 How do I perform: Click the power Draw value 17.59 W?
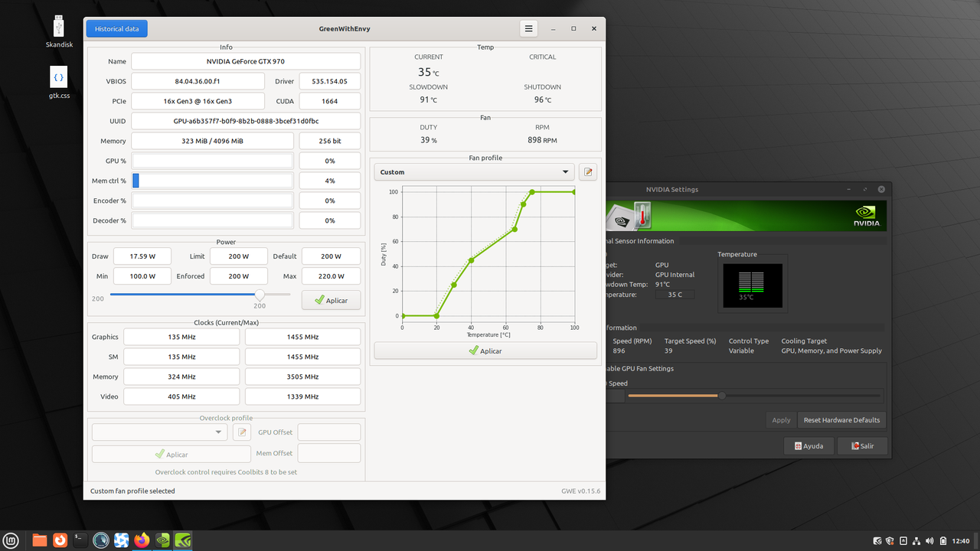coord(142,256)
